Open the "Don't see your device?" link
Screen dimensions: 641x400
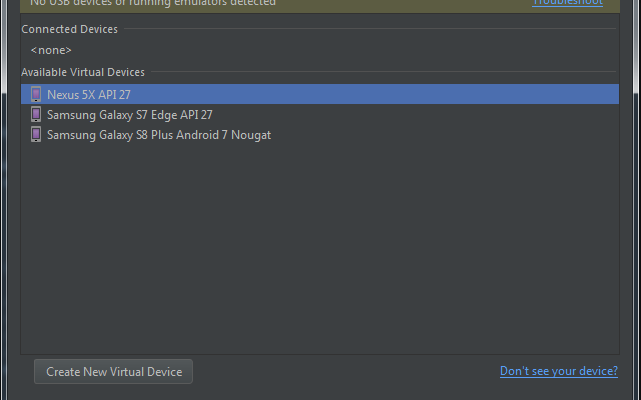(x=558, y=372)
